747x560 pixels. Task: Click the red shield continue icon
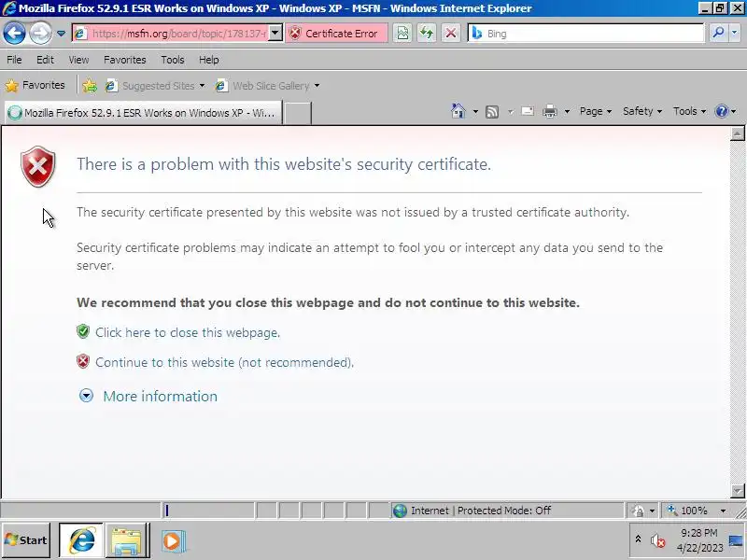point(83,361)
